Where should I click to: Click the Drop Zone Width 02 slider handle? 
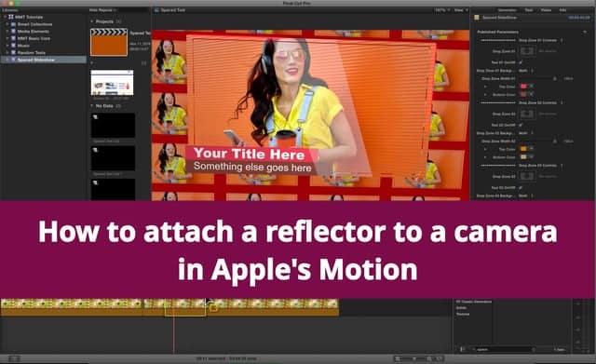[555, 142]
